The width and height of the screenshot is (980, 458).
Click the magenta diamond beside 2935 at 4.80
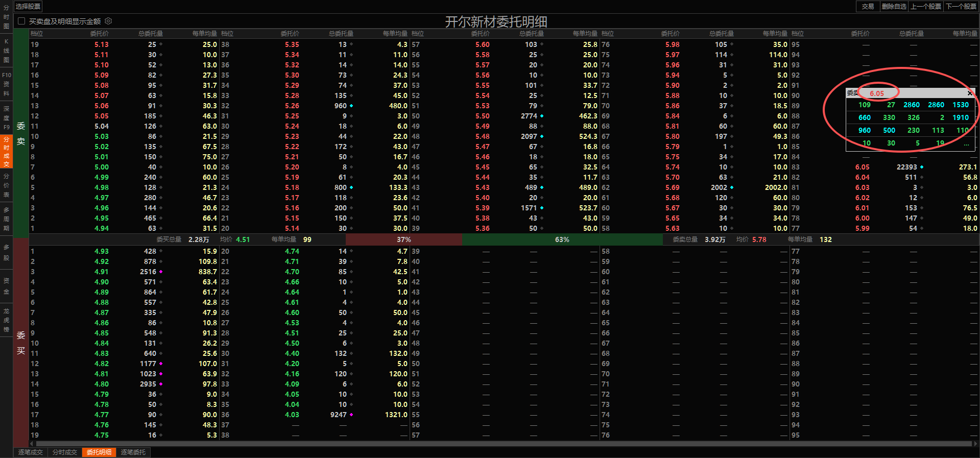161,384
